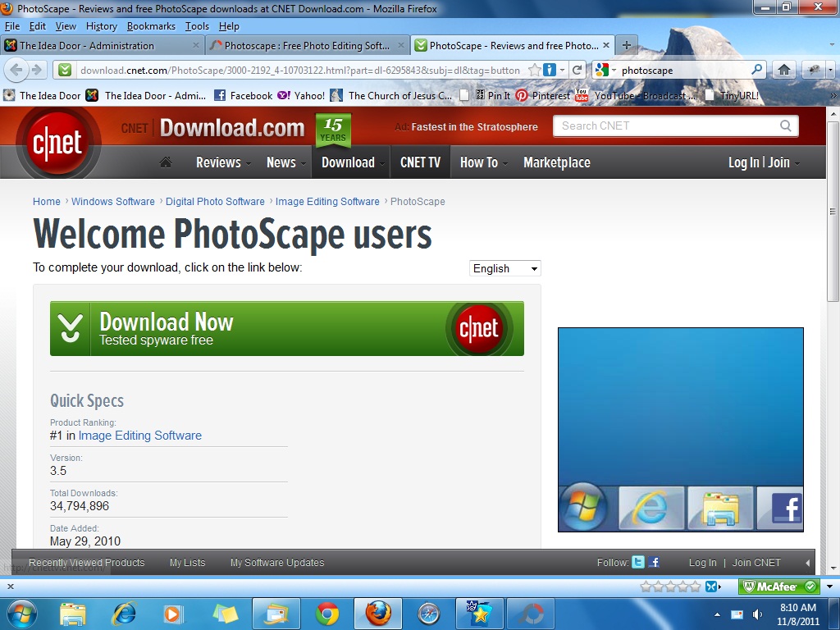Screen dimensions: 840x630
Task: Expand the Download navigation menu
Action: click(353, 162)
